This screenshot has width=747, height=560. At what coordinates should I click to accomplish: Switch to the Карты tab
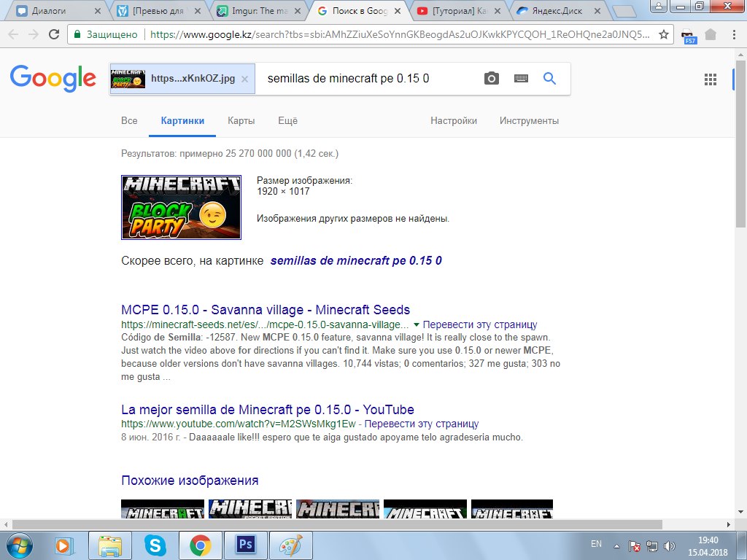[241, 121]
